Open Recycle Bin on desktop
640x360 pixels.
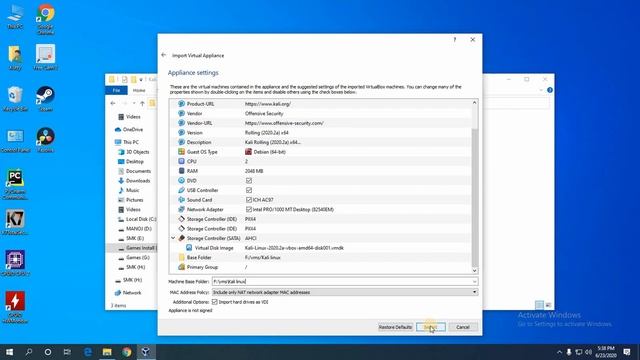point(15,99)
